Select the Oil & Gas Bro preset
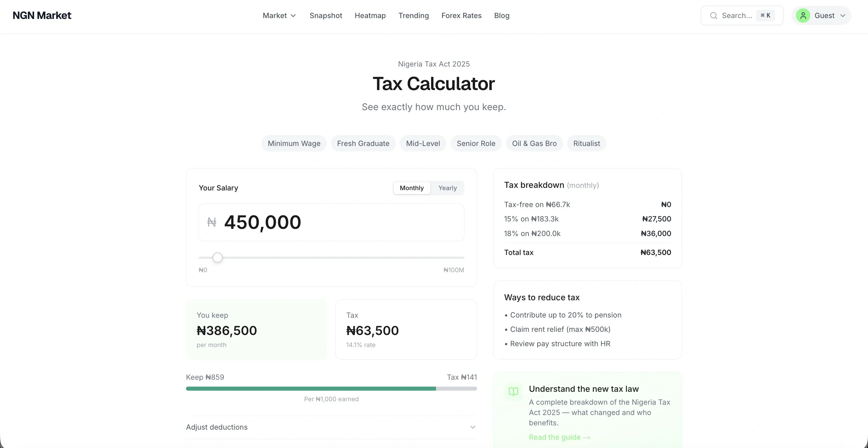 534,143
